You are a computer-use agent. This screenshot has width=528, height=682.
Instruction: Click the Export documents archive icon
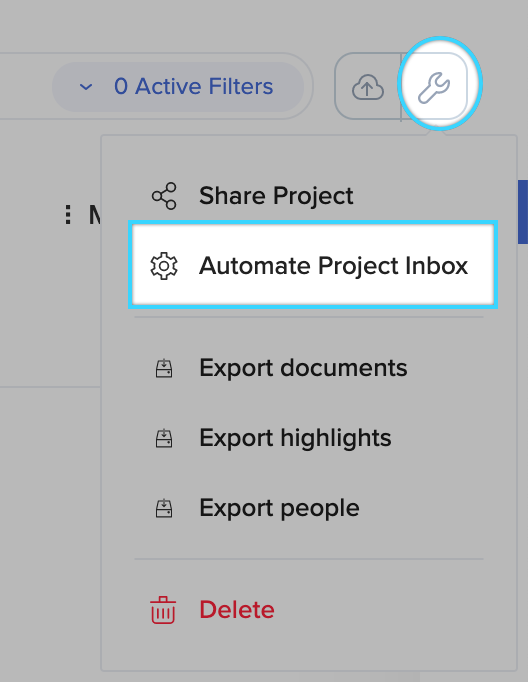[x=164, y=368]
